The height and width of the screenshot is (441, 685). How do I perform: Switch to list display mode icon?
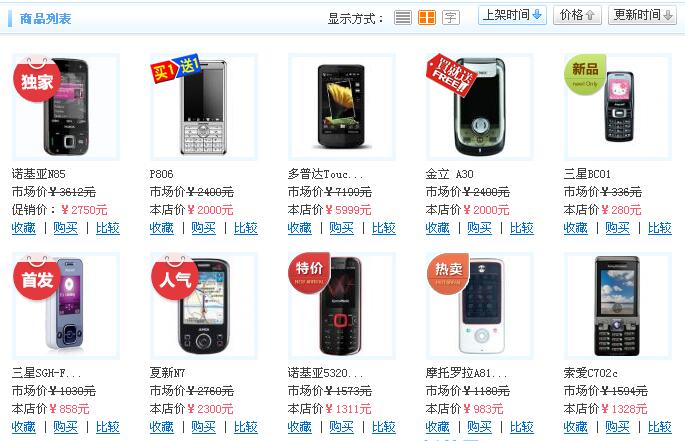pyautogui.click(x=402, y=17)
